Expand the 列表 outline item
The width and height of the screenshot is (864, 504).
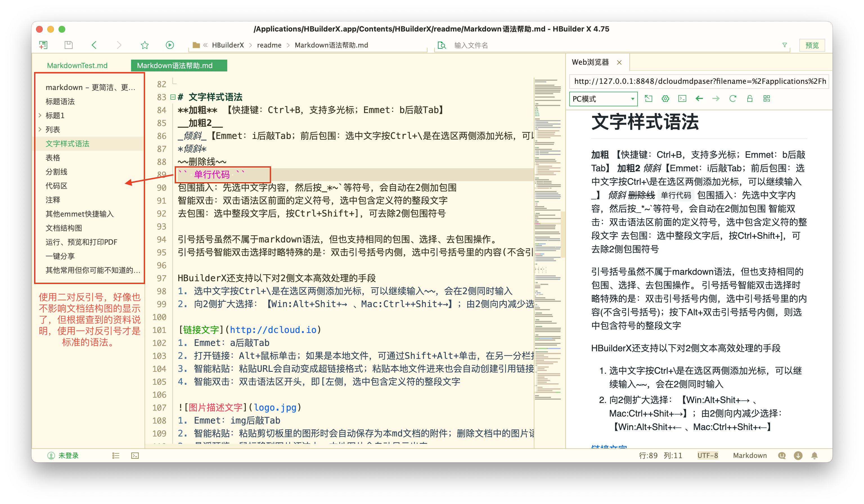(x=40, y=130)
